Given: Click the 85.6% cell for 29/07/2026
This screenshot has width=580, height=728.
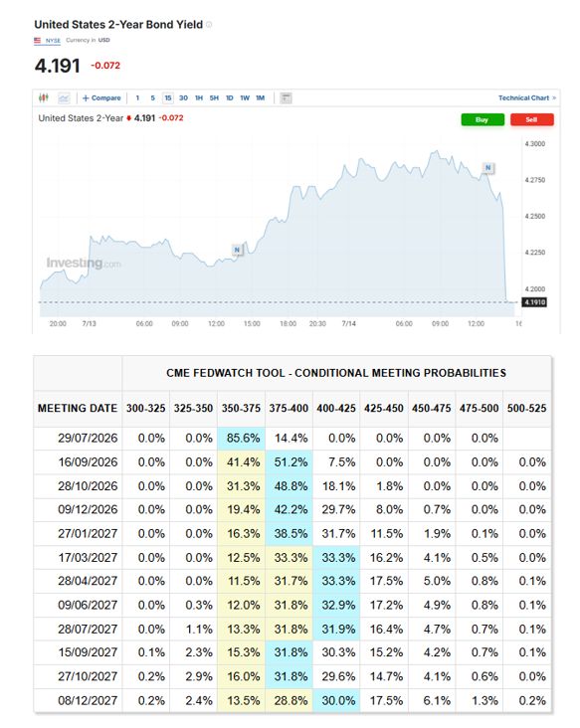Looking at the screenshot, I should tap(241, 439).
